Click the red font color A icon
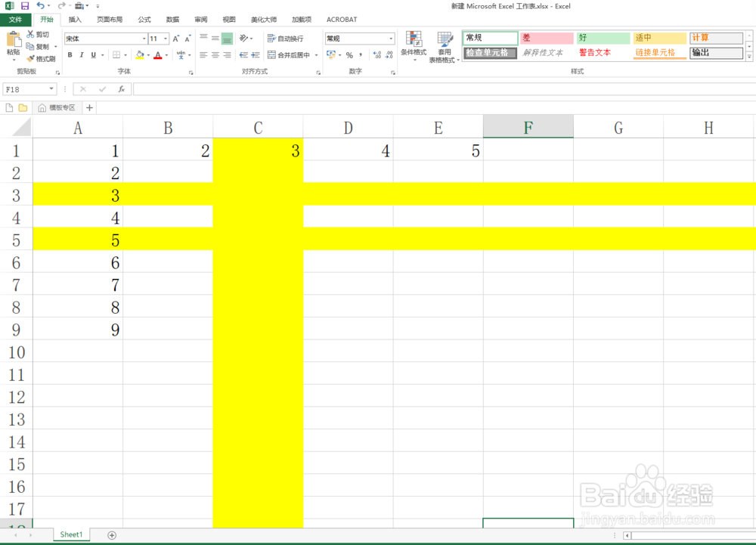 [158, 55]
